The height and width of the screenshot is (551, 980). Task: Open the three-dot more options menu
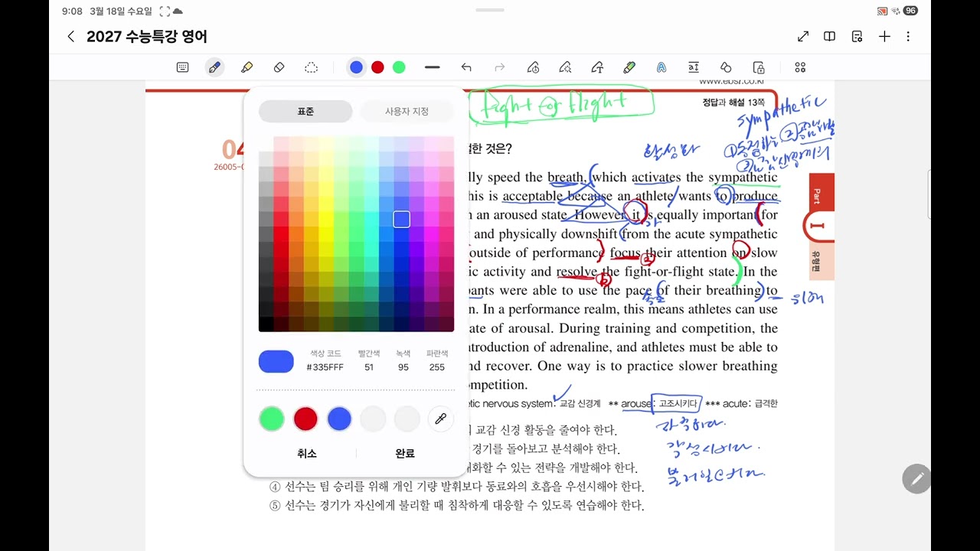(908, 37)
